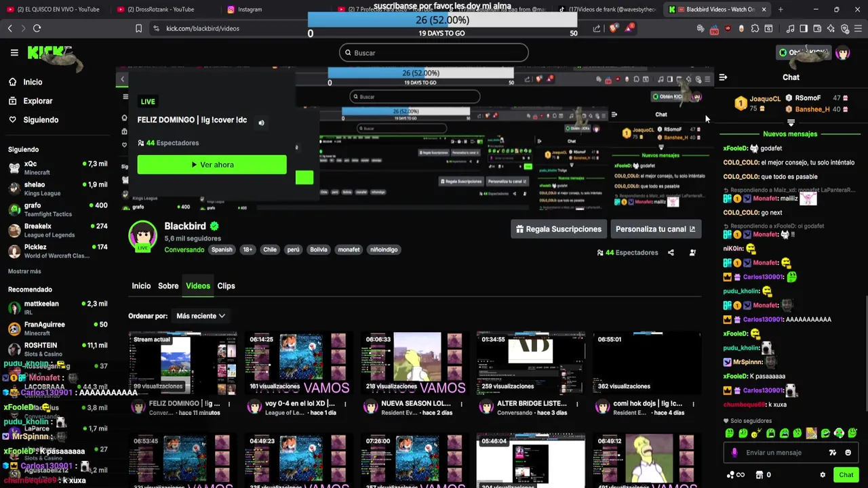Open the browser music playlist icon
This screenshot has height=488, width=868.
790,28
